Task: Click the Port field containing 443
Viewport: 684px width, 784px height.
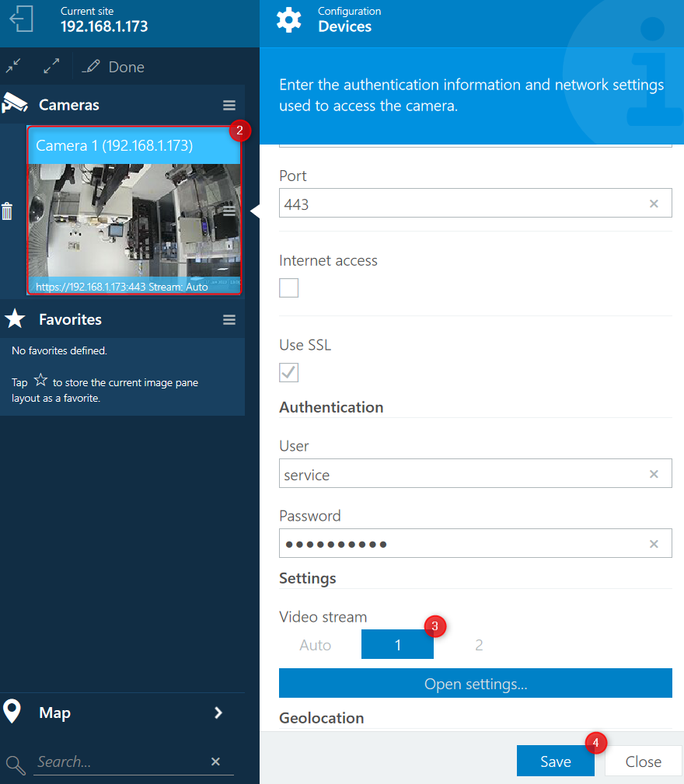Action: [476, 203]
